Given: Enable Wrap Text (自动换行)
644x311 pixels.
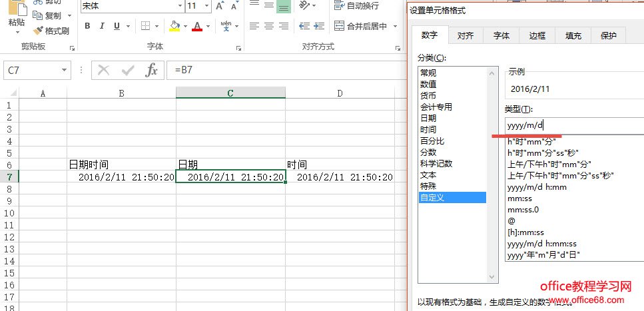Looking at the screenshot, I should coord(356,6).
